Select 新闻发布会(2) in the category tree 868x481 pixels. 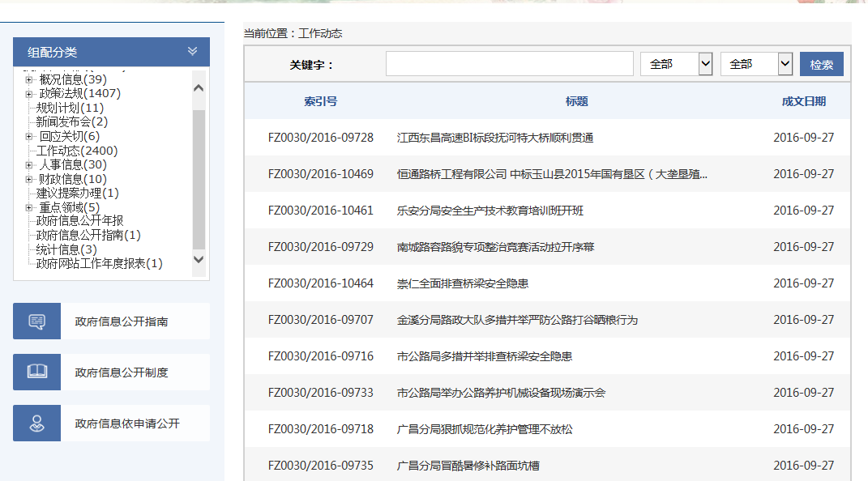(72, 121)
